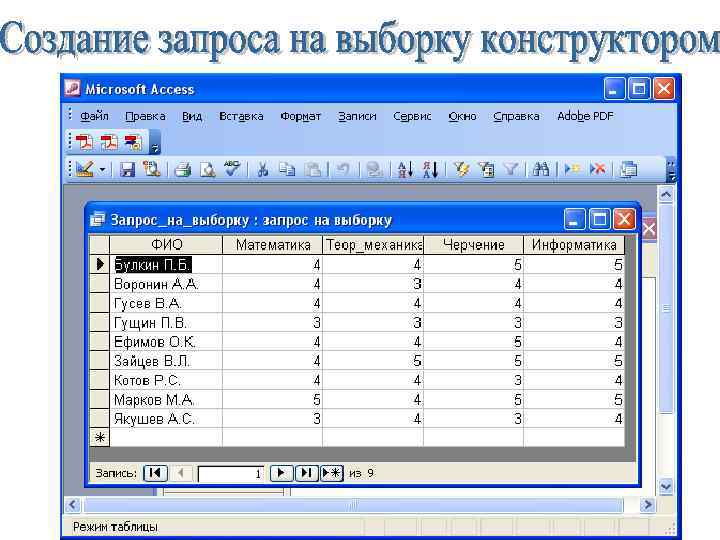This screenshot has height=540, width=720.
Task: Click the Copy icon
Action: click(x=287, y=169)
